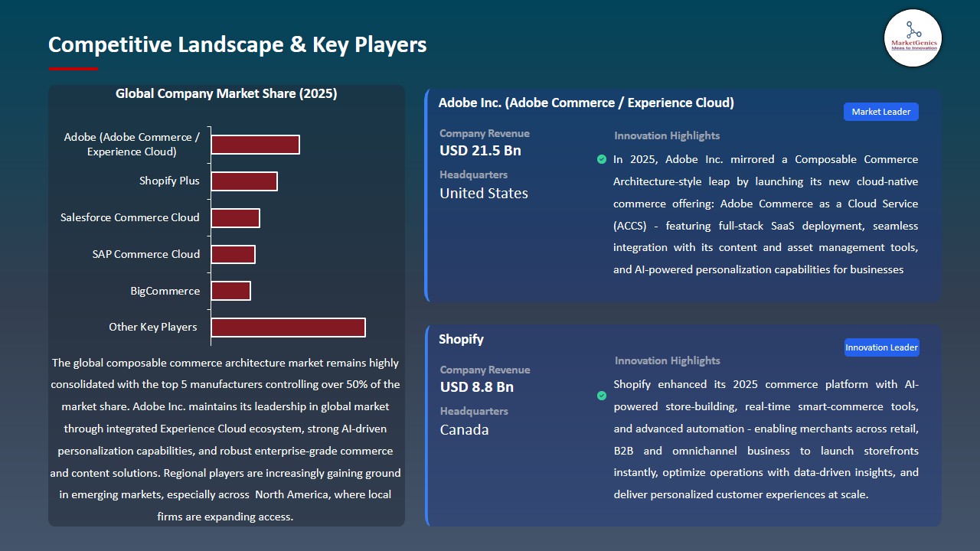This screenshot has width=980, height=551.
Task: Click the 'Innovation Leader' badge on Shopify's card
Action: (x=881, y=347)
